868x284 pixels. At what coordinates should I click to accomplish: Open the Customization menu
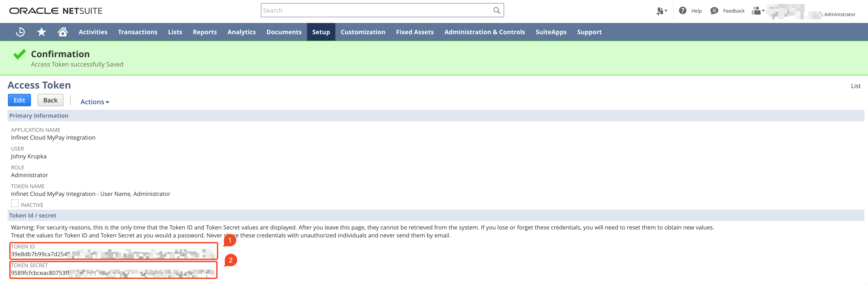tap(363, 32)
